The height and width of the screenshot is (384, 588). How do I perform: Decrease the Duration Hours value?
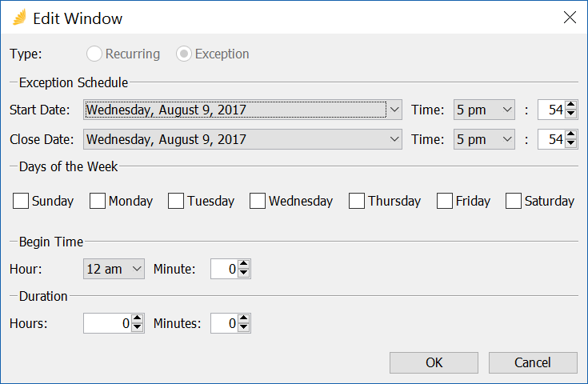pyautogui.click(x=138, y=328)
